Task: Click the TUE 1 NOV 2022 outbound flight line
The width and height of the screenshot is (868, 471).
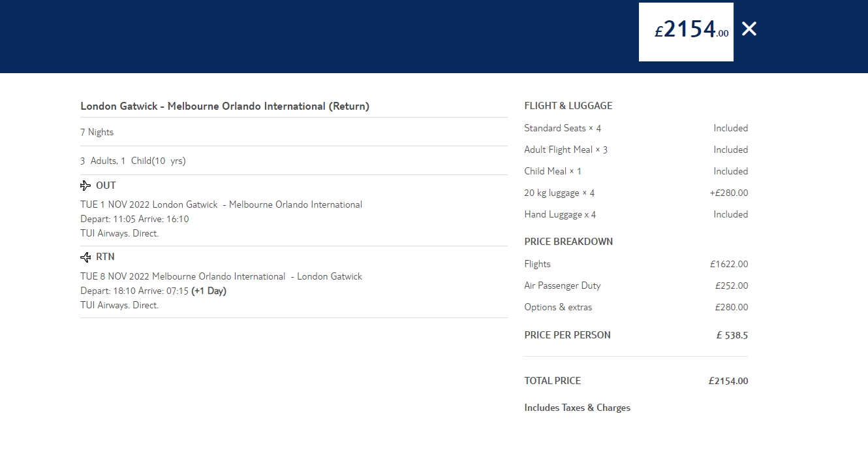Action: coord(221,204)
